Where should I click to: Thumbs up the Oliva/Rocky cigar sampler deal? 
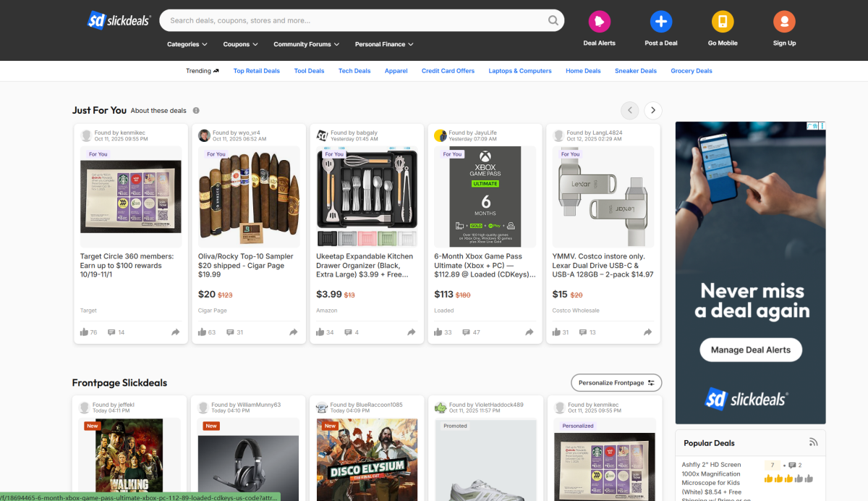(x=203, y=332)
